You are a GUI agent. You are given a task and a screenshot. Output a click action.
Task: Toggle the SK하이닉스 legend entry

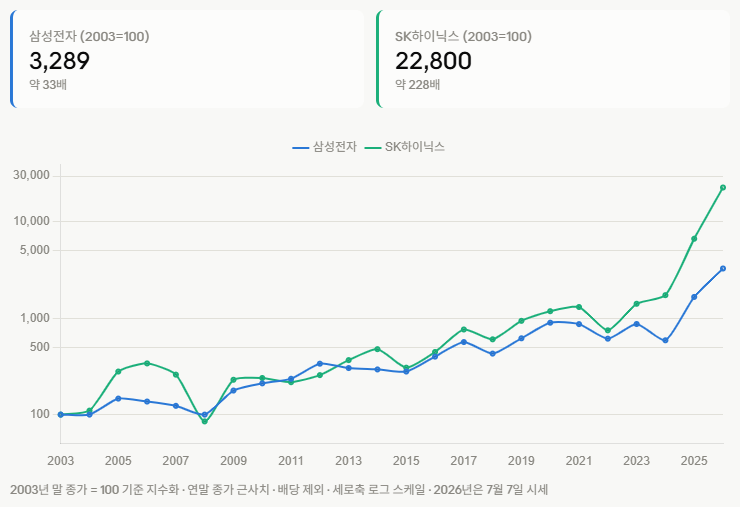405,147
